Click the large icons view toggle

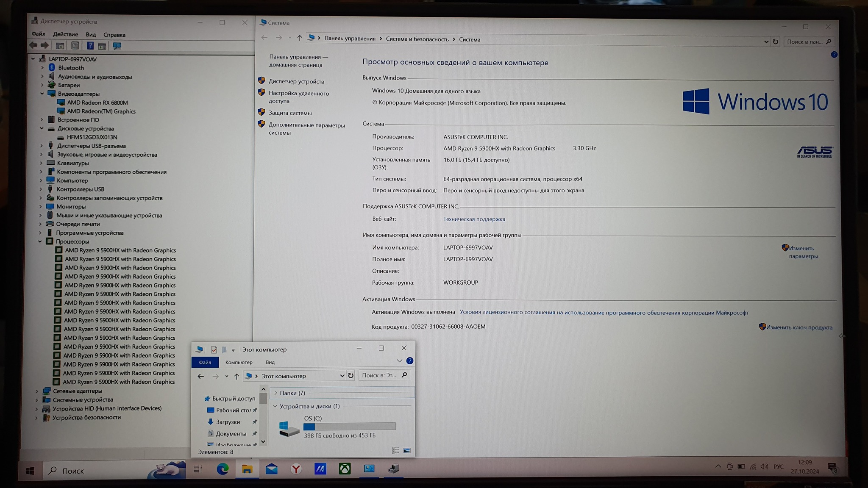[x=407, y=450]
